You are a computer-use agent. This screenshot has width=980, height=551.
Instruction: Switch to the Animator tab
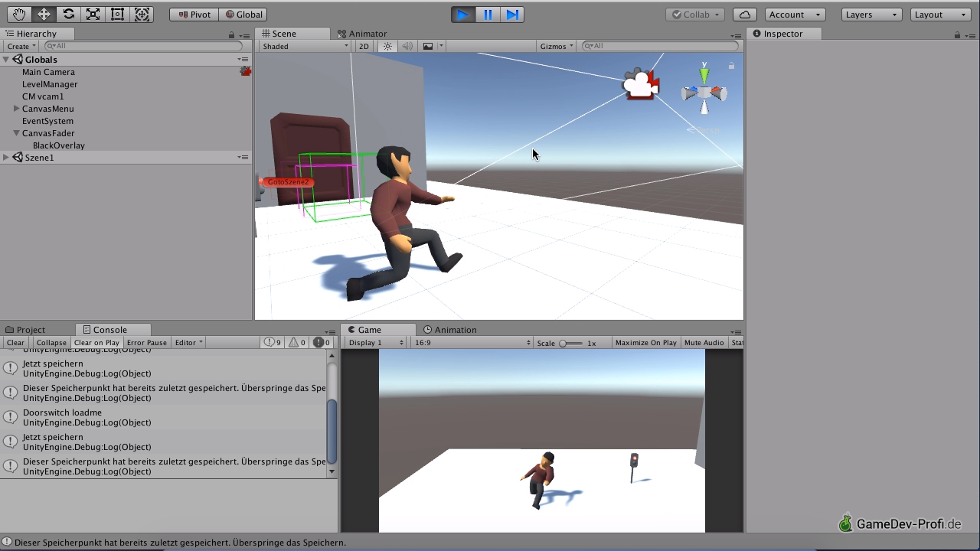pyautogui.click(x=362, y=34)
